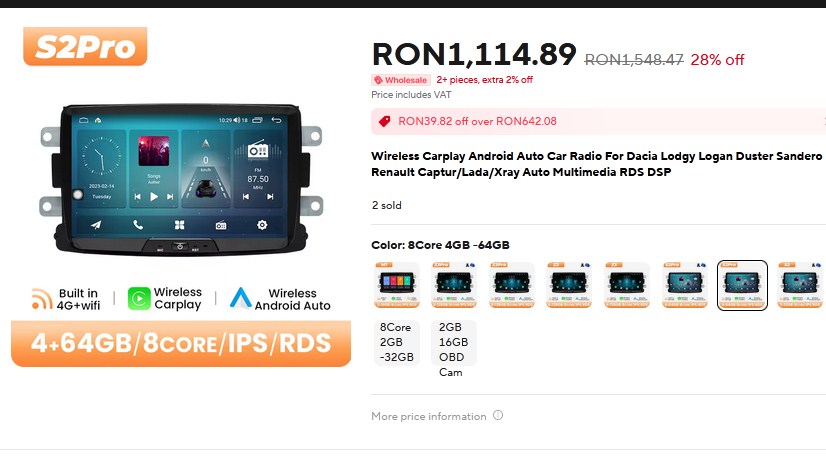Click the info icon beside More price information
Image resolution: width=826 pixels, height=464 pixels.
coord(498,415)
